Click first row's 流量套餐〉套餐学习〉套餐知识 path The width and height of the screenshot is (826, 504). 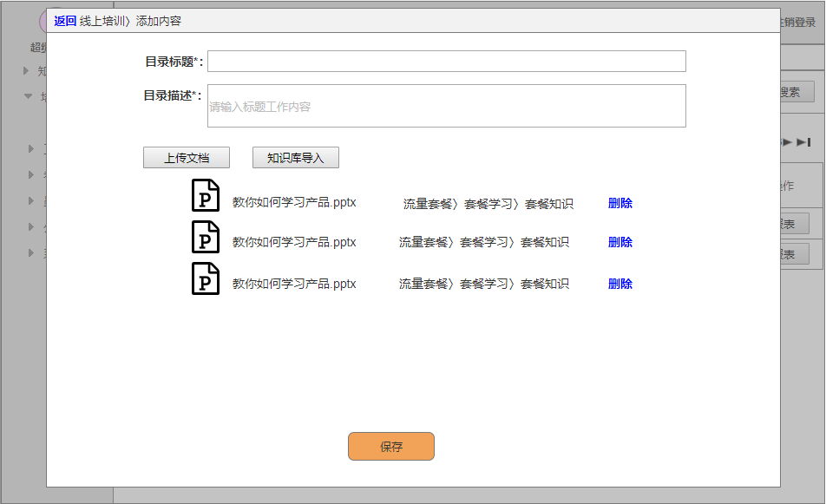coord(488,204)
